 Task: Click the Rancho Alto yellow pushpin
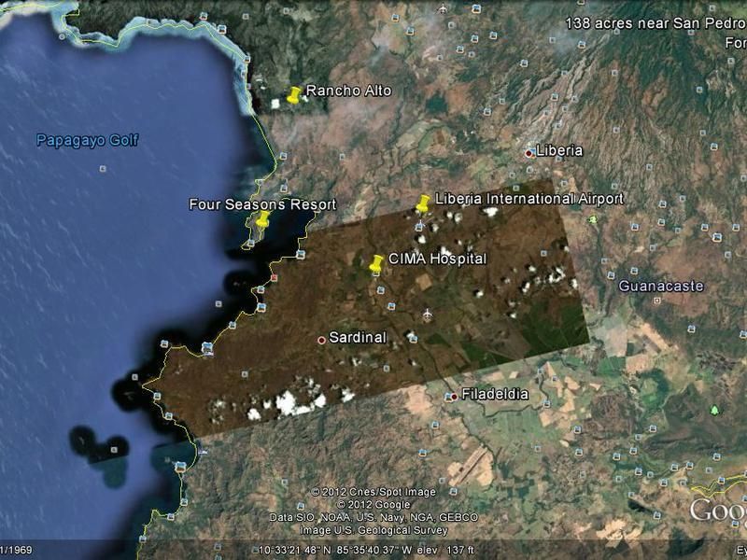295,95
